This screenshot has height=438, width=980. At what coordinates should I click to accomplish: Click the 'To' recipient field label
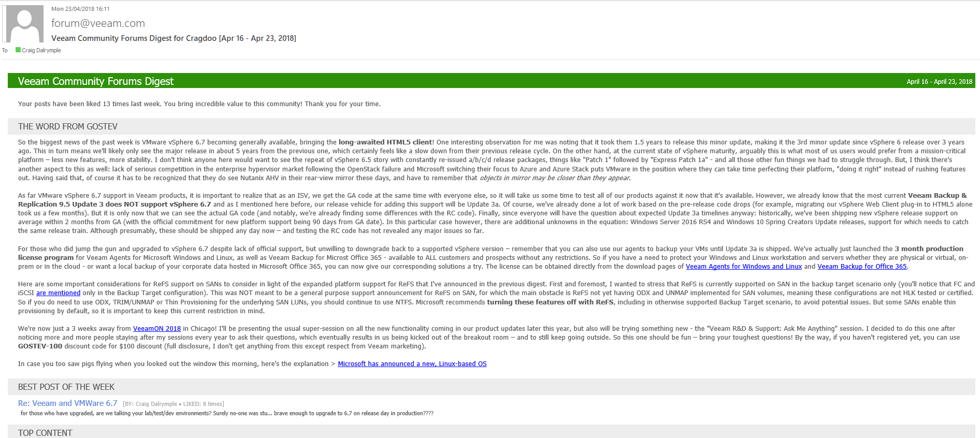pyautogui.click(x=5, y=50)
